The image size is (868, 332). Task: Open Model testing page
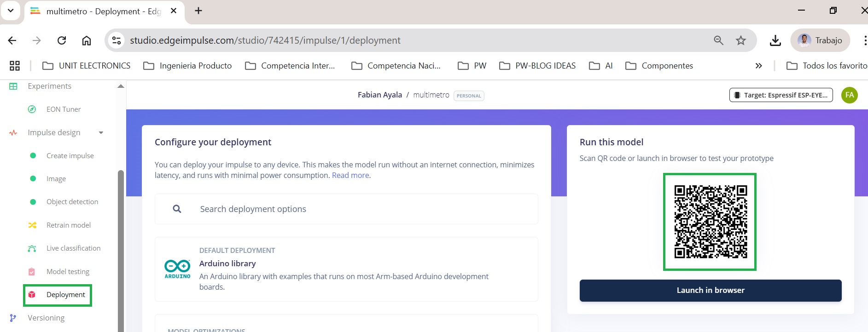click(x=68, y=272)
